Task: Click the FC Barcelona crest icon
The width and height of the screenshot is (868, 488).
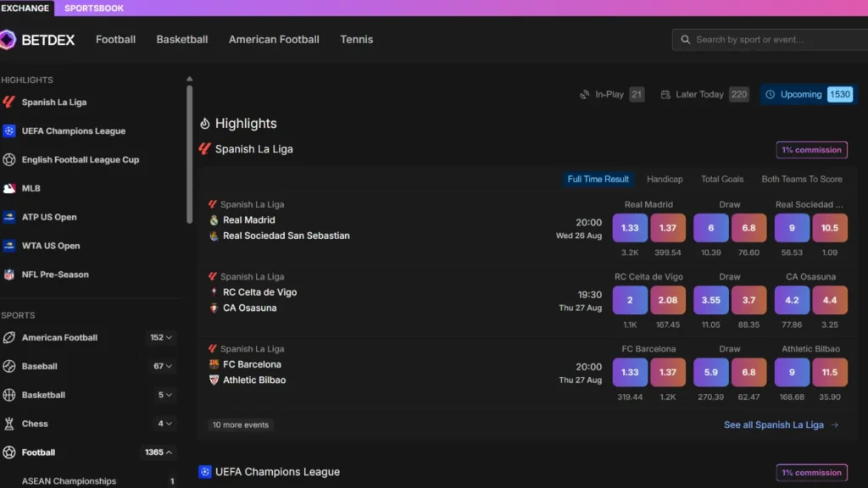Action: pos(214,364)
